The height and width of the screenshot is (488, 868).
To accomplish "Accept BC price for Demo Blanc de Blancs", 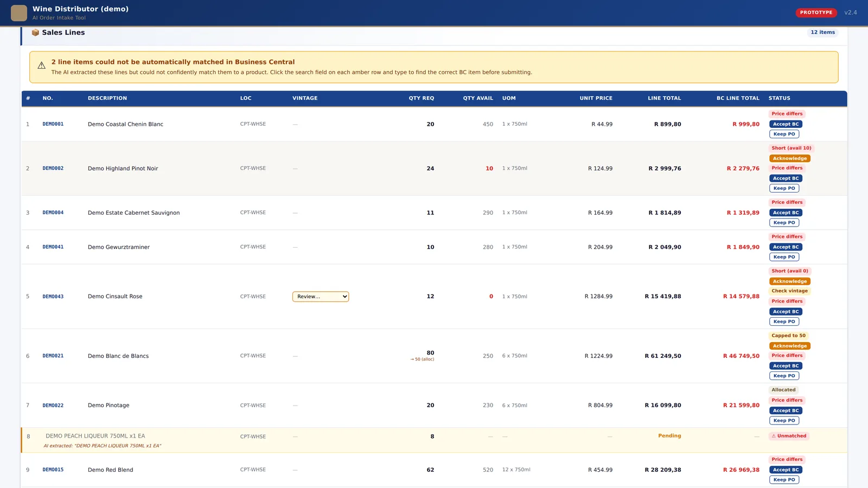I will (x=786, y=366).
